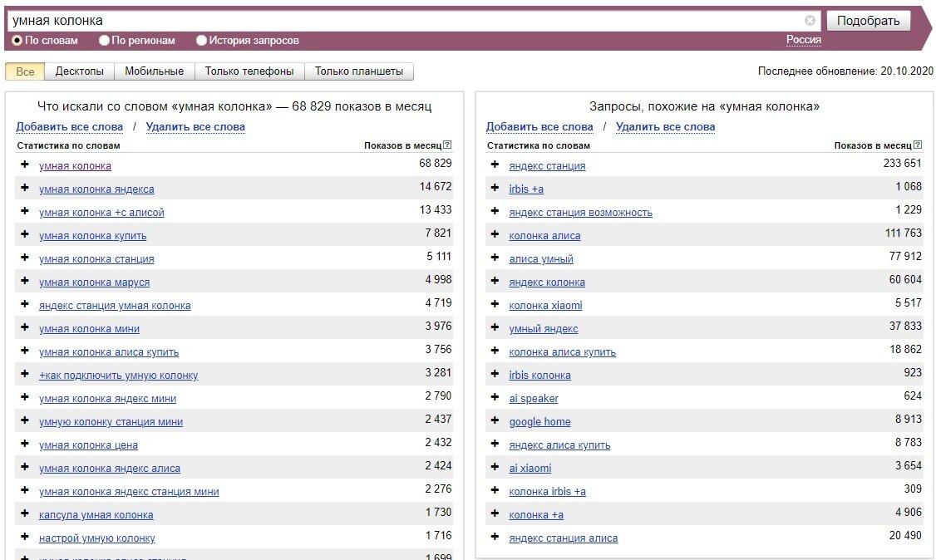Add 'яндекс станция' similar query with plus icon
Screen dimensions: 936x560
[x=495, y=165]
